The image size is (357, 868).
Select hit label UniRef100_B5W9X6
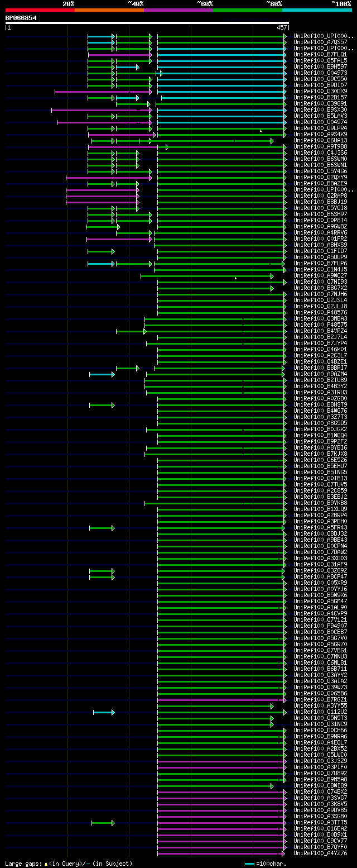320,595
